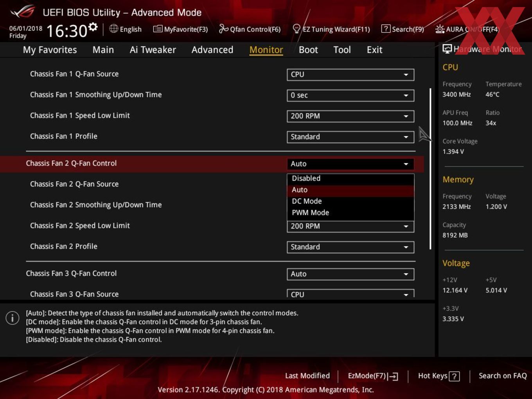Click the ROG logo icon

(x=22, y=12)
